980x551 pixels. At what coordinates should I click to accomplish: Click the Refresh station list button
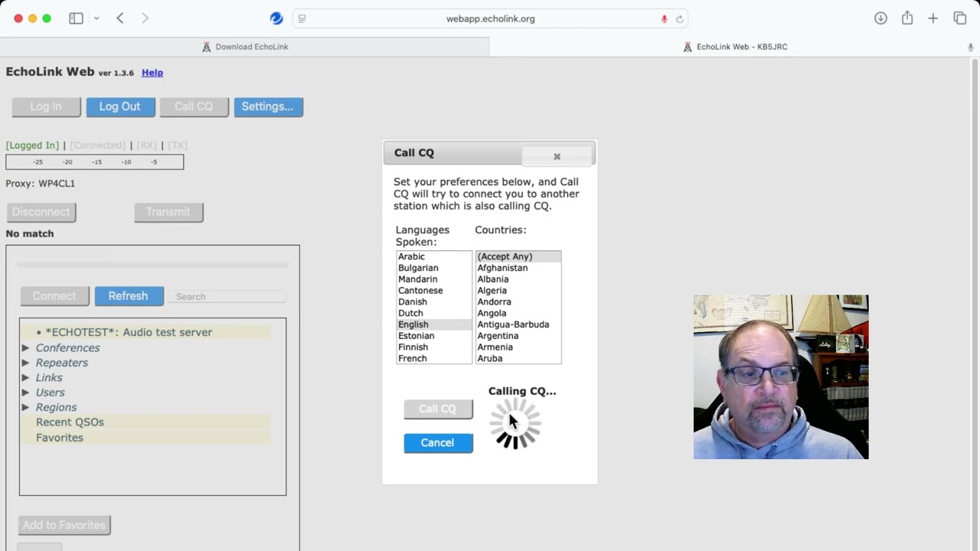point(129,296)
